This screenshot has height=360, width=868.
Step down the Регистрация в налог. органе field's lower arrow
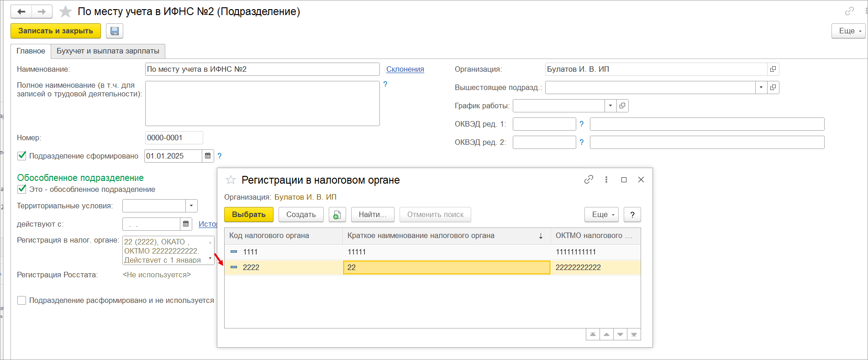[210, 259]
